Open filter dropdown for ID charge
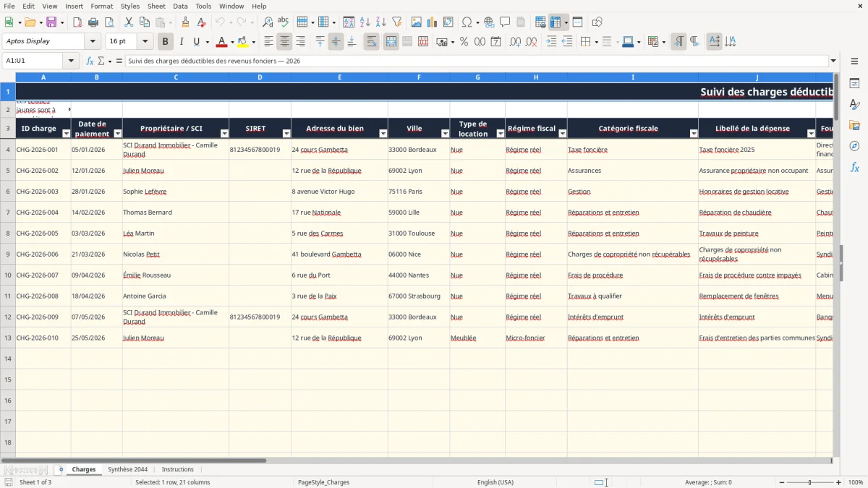The width and height of the screenshot is (868, 488). [x=66, y=134]
